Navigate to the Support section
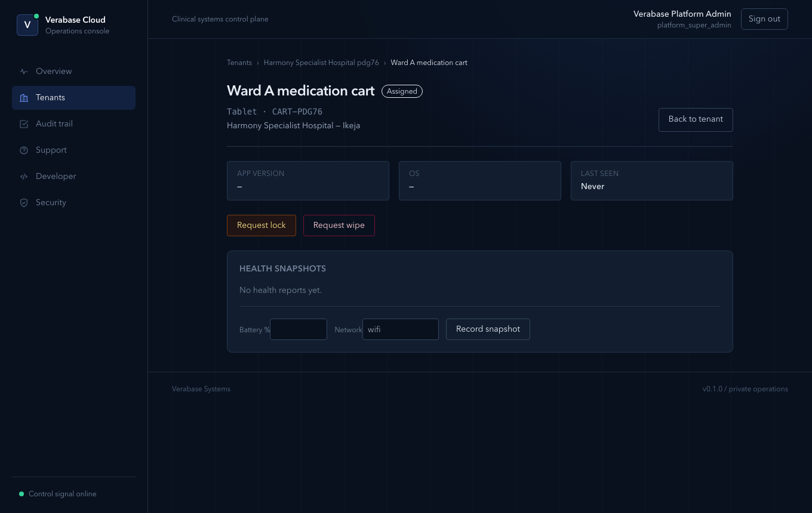Image resolution: width=812 pixels, height=513 pixels. (x=73, y=150)
